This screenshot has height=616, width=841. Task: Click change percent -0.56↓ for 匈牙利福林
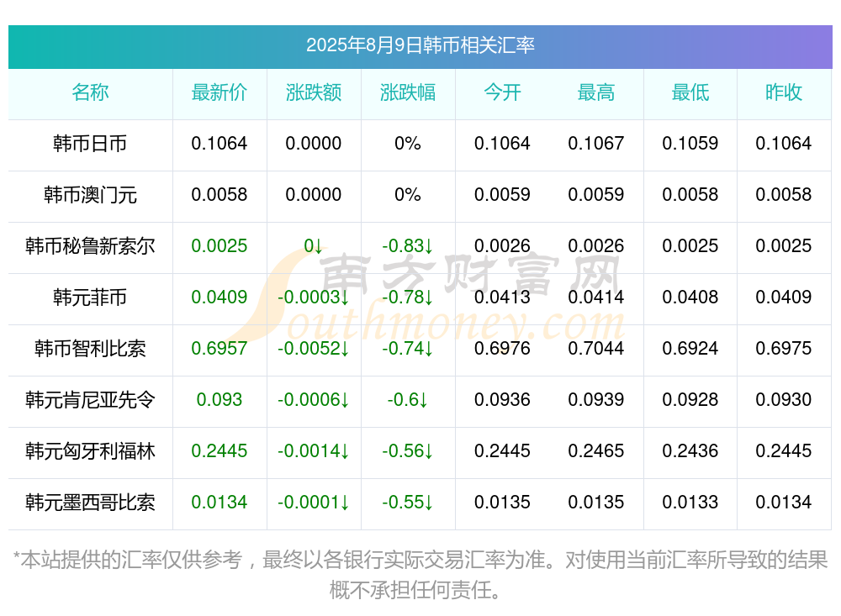coord(408,451)
